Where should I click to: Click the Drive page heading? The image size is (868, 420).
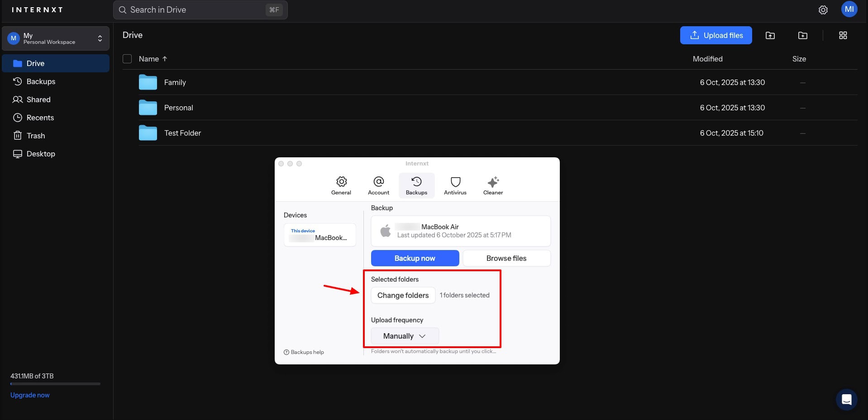coord(133,35)
